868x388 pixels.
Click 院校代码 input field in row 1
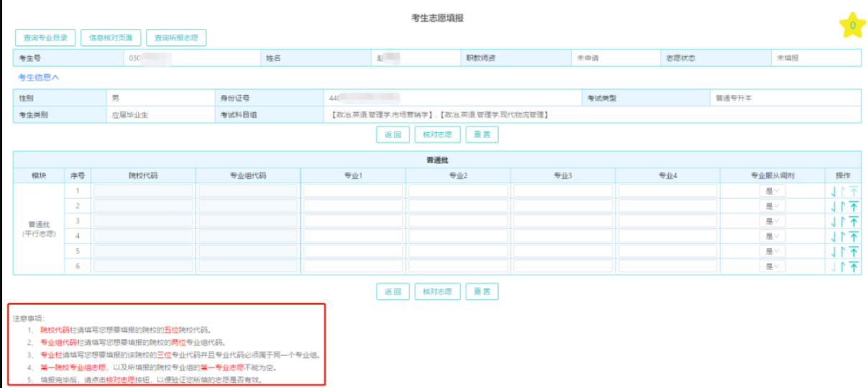pos(144,191)
